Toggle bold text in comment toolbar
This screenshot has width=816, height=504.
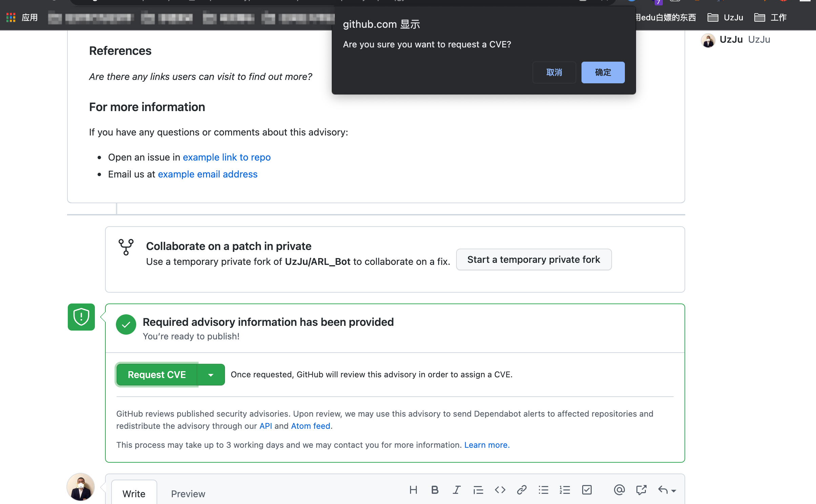tap(435, 490)
